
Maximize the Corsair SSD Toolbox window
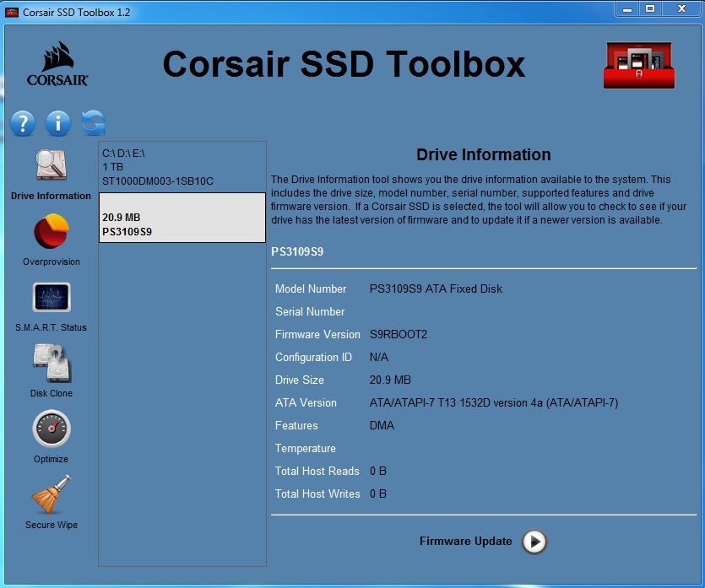[650, 9]
